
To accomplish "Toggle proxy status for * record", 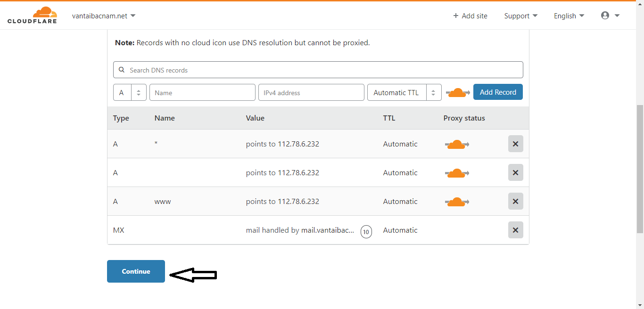I will 456,144.
